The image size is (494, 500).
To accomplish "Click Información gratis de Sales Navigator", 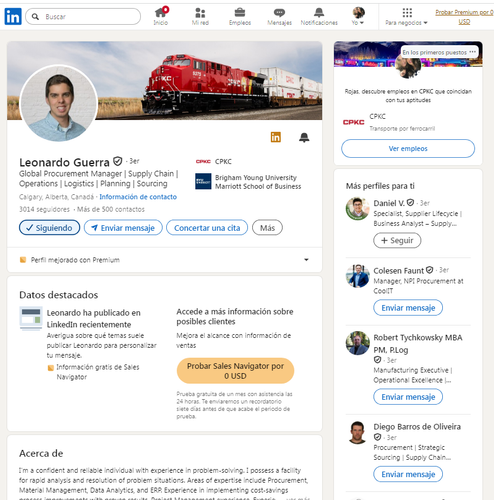I will pyautogui.click(x=98, y=372).
